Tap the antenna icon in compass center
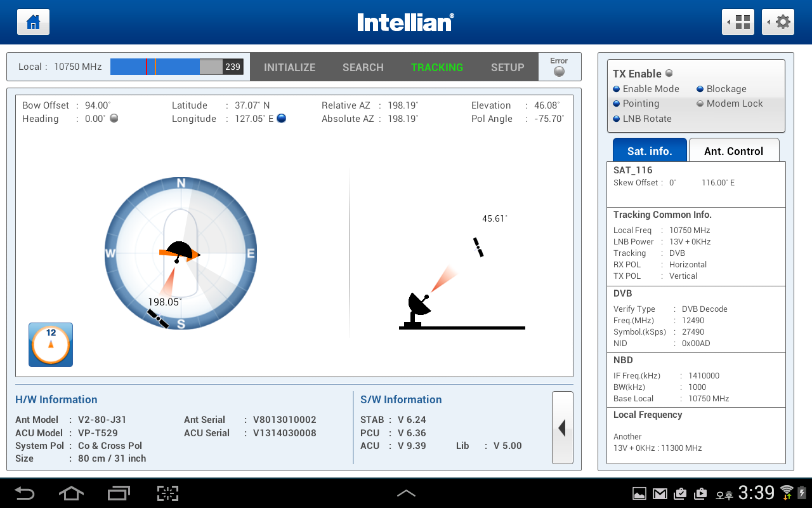 [180, 251]
